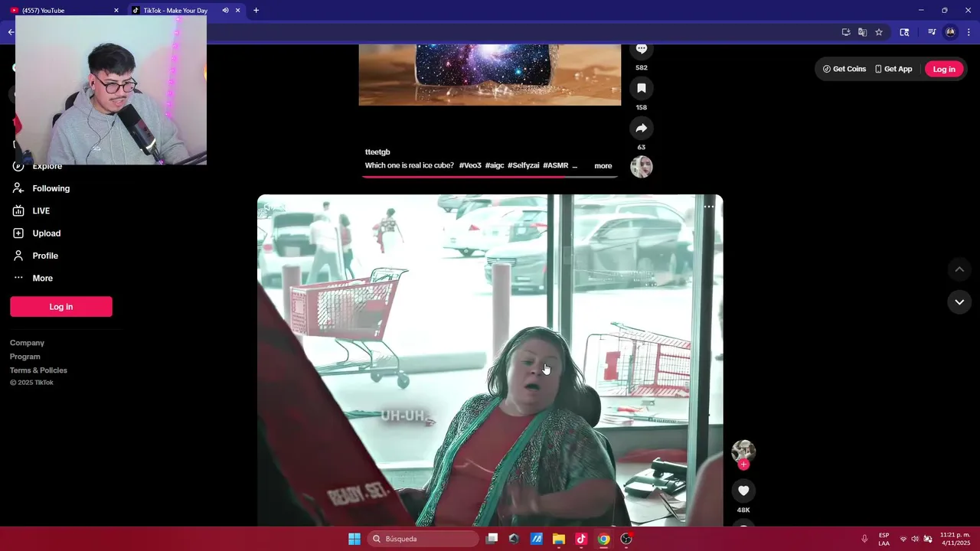Click the #Veo3 hashtag
This screenshot has height=551, width=980.
pos(470,166)
